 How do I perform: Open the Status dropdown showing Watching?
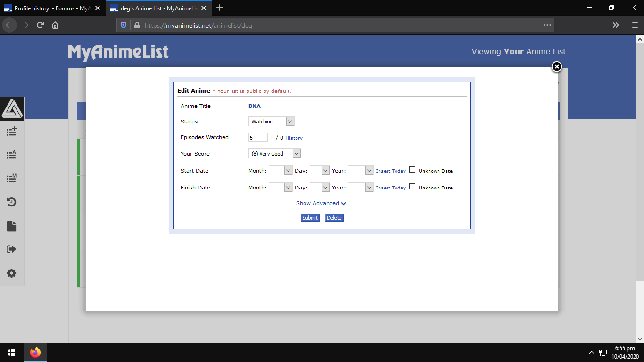pyautogui.click(x=271, y=122)
